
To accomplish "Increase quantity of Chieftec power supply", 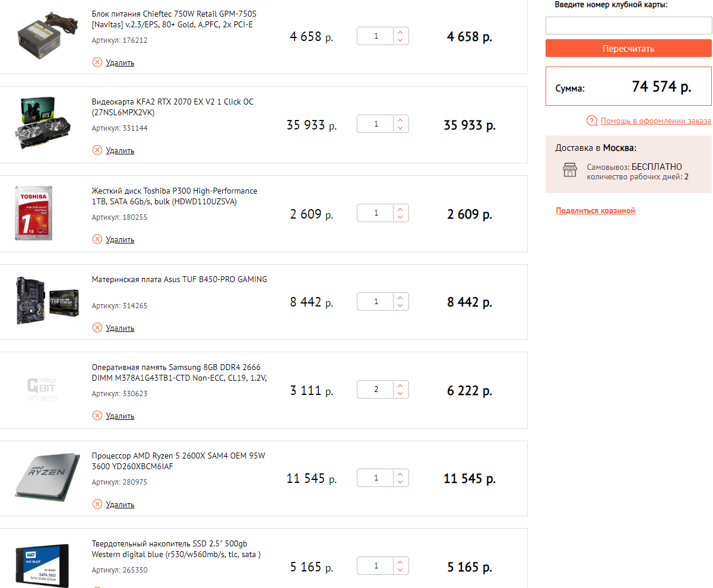I will point(400,32).
